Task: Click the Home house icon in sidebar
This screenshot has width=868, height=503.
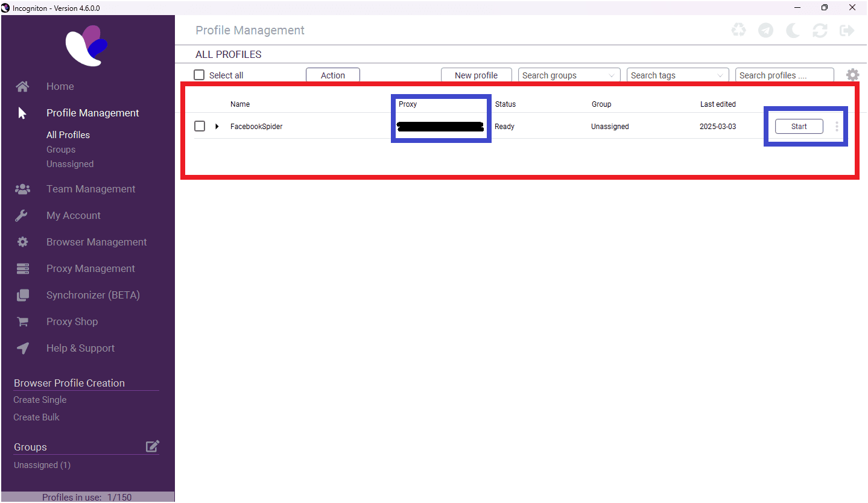Action: pos(22,87)
